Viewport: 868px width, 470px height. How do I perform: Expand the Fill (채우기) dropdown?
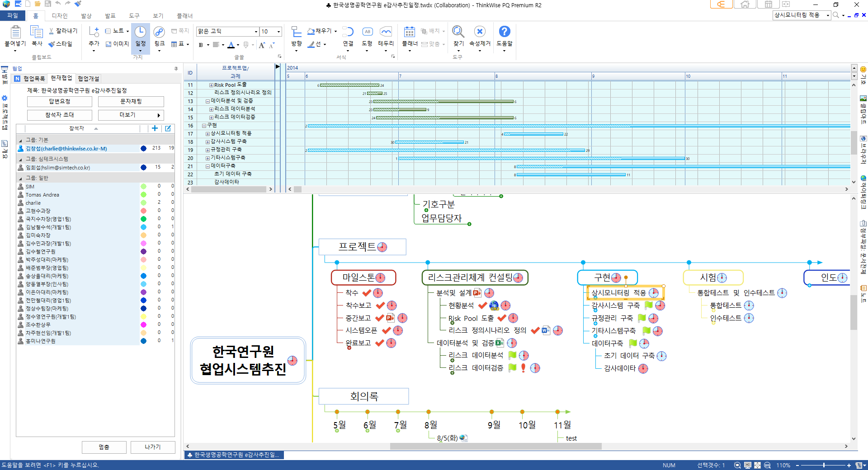click(x=335, y=31)
